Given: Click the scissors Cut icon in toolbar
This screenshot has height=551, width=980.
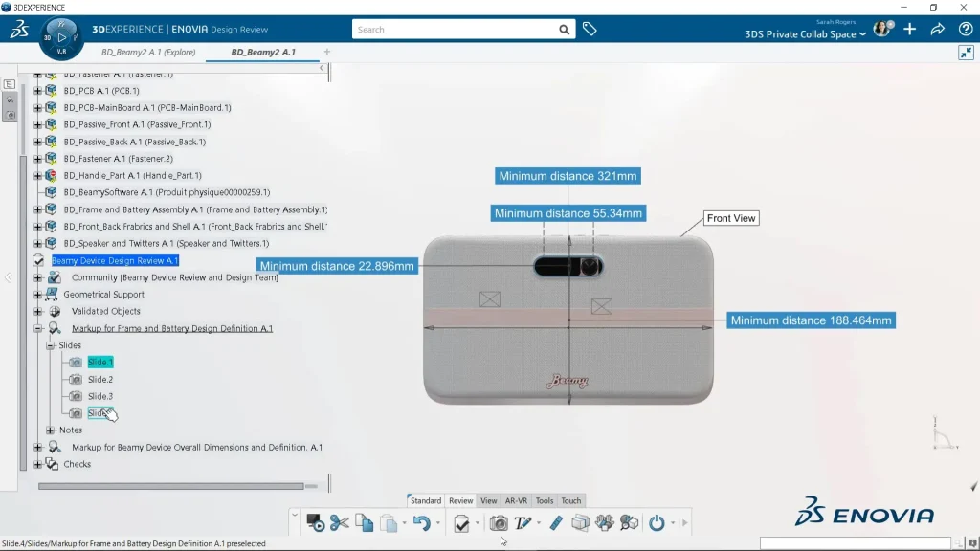Looking at the screenshot, I should point(339,523).
